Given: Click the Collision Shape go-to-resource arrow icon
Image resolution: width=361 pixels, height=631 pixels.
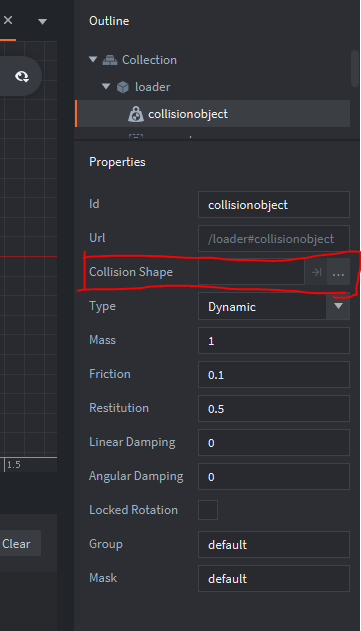Looking at the screenshot, I should (316, 272).
